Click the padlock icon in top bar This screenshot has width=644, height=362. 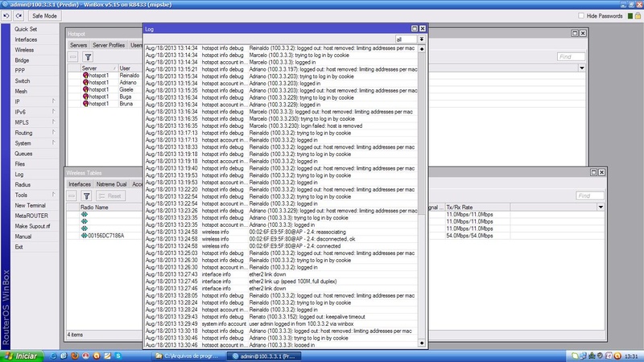tap(638, 16)
